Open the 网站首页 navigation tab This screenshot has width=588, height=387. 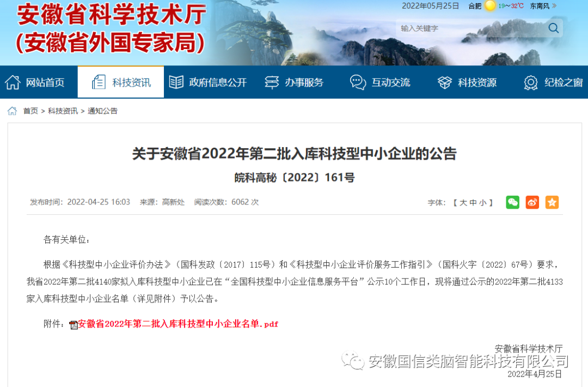tap(35, 82)
